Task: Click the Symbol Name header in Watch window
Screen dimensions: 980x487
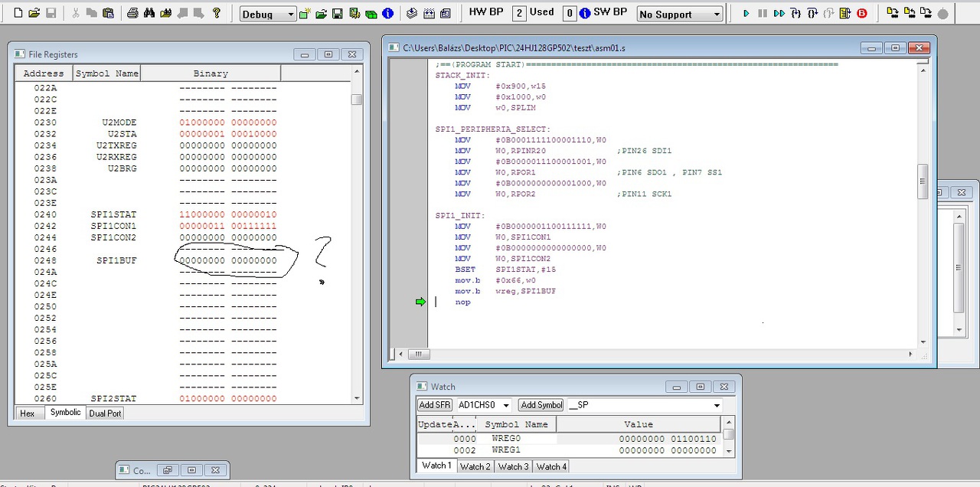Action: click(516, 424)
